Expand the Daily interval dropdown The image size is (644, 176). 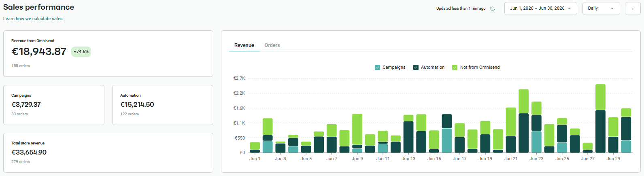pos(601,8)
